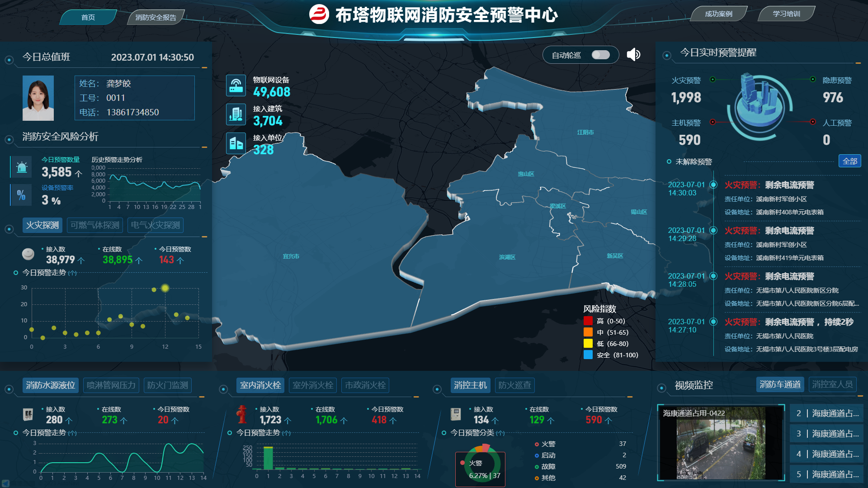This screenshot has width=868, height=488.
Task: Click the speaker sound icon
Action: [633, 55]
